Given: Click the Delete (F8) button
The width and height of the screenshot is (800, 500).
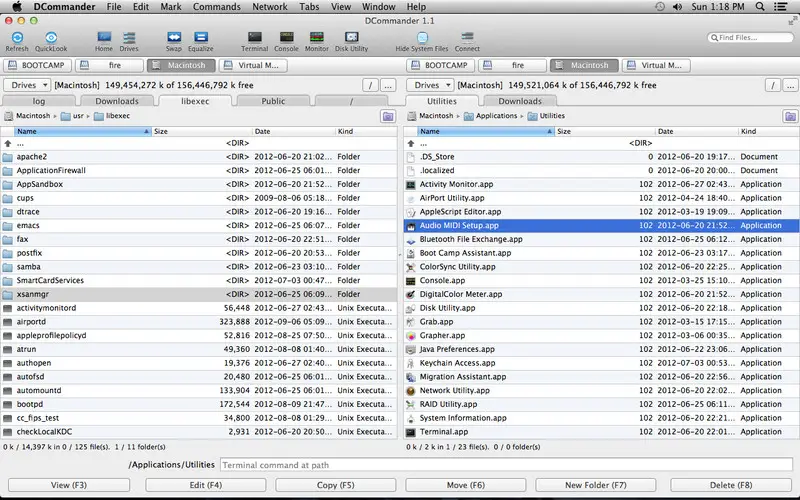Looking at the screenshot, I should click(x=731, y=485).
